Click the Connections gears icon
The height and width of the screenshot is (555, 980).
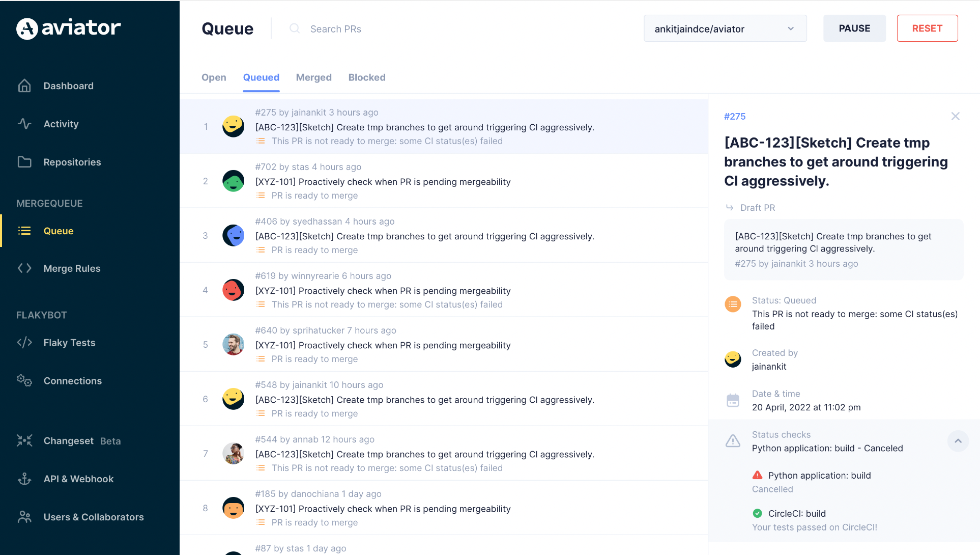(24, 380)
